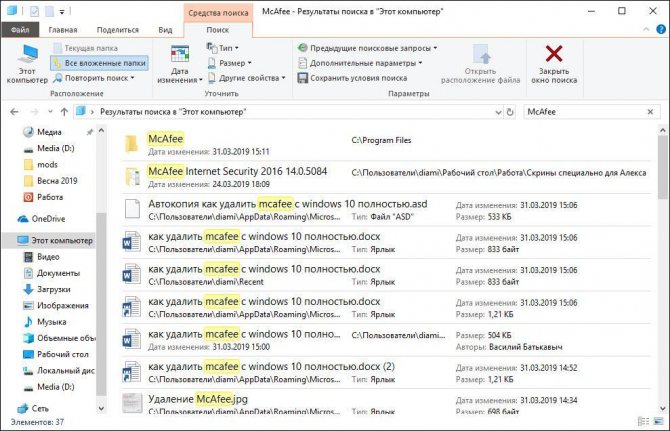This screenshot has width=670, height=431.
Task: Click results scroll down arrow
Action: coord(662,409)
